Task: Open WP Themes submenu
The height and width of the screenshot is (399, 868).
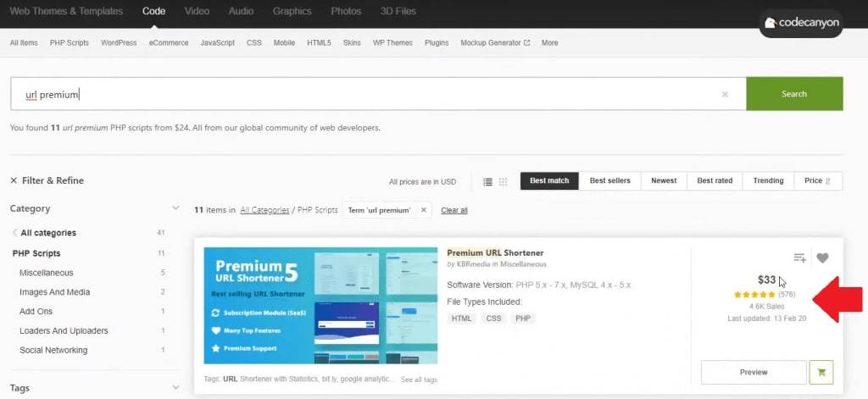Action: [392, 42]
